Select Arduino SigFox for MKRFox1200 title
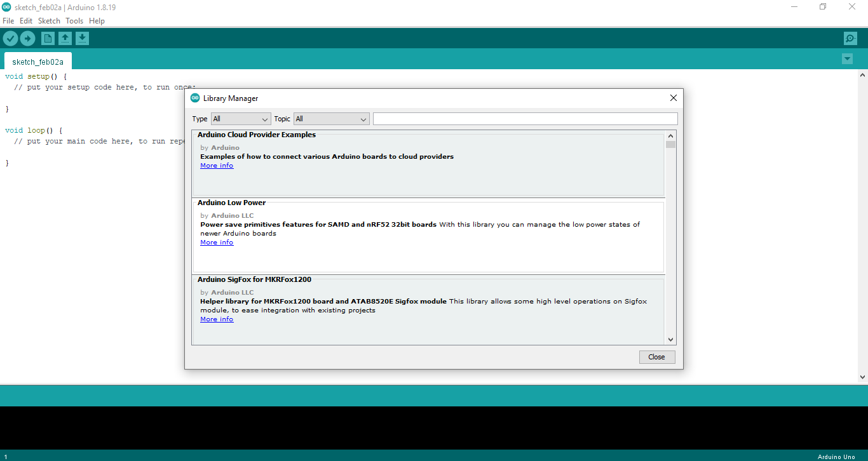 [x=255, y=279]
